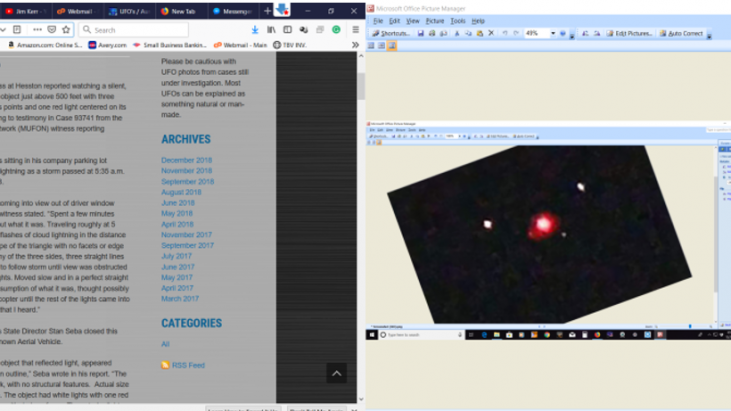Open Firefox Library icon
731x411 pixels.
coord(271,29)
